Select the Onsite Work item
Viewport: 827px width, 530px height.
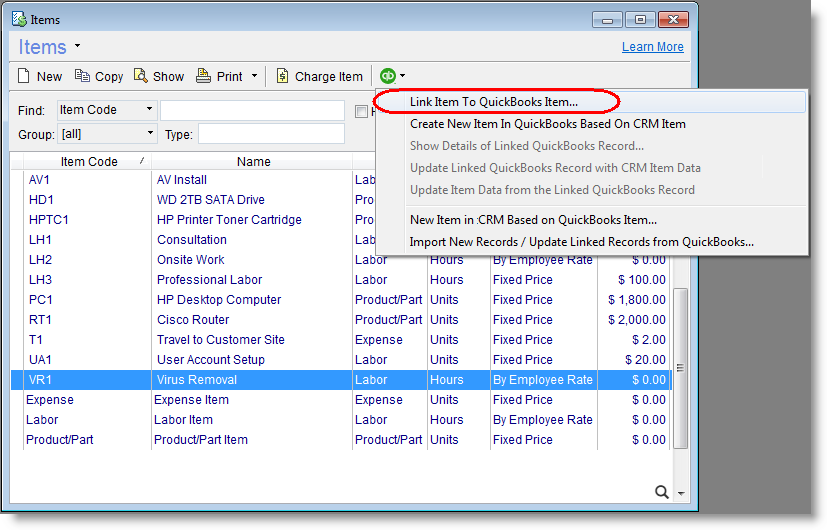pyautogui.click(x=190, y=260)
